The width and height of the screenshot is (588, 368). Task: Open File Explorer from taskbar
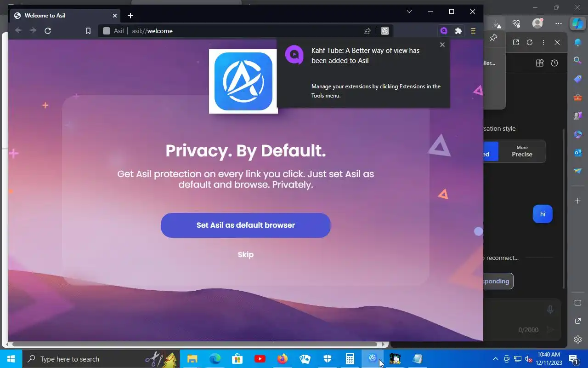[192, 359]
